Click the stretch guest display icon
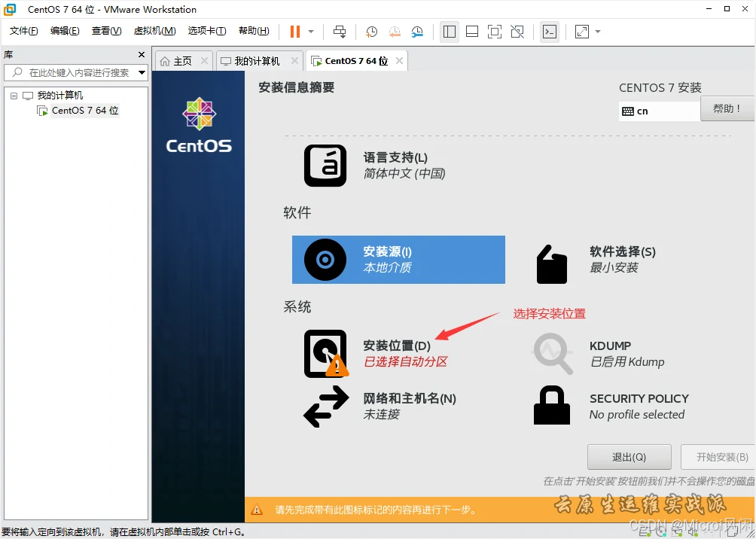Image resolution: width=756 pixels, height=539 pixels. (x=582, y=32)
